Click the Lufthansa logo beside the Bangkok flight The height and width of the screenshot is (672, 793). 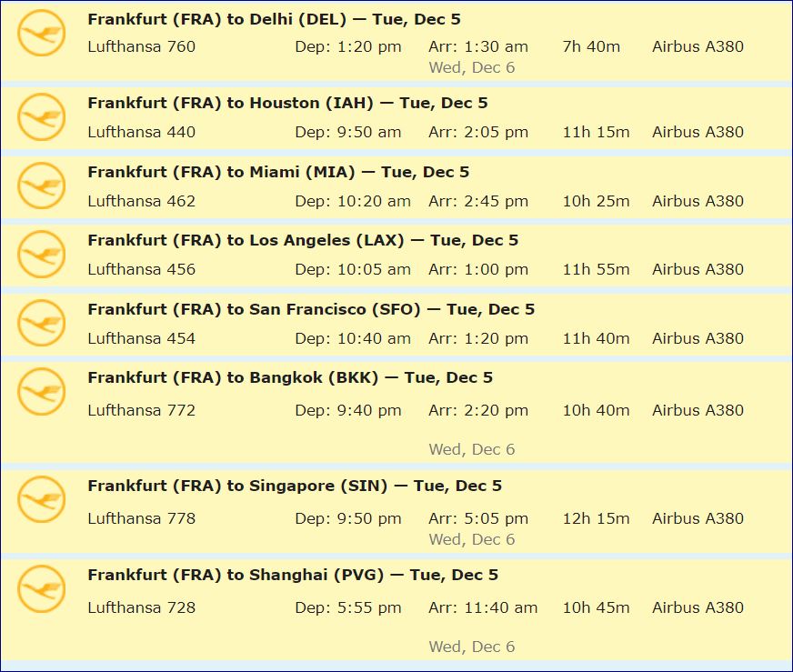point(42,392)
